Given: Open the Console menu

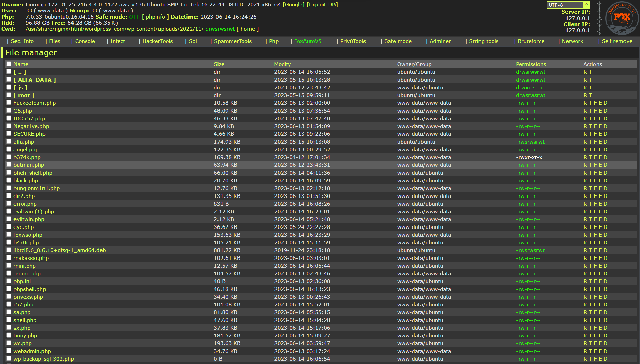Looking at the screenshot, I should pyautogui.click(x=85, y=41).
